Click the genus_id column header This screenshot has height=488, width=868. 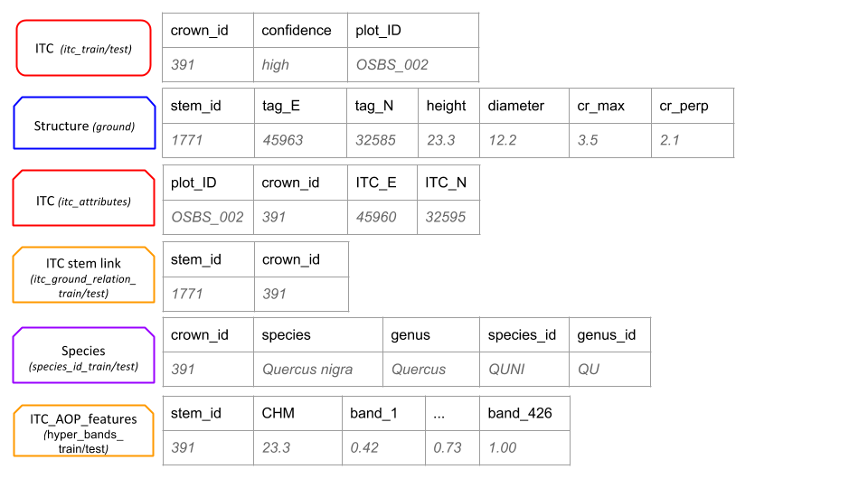pyautogui.click(x=609, y=335)
